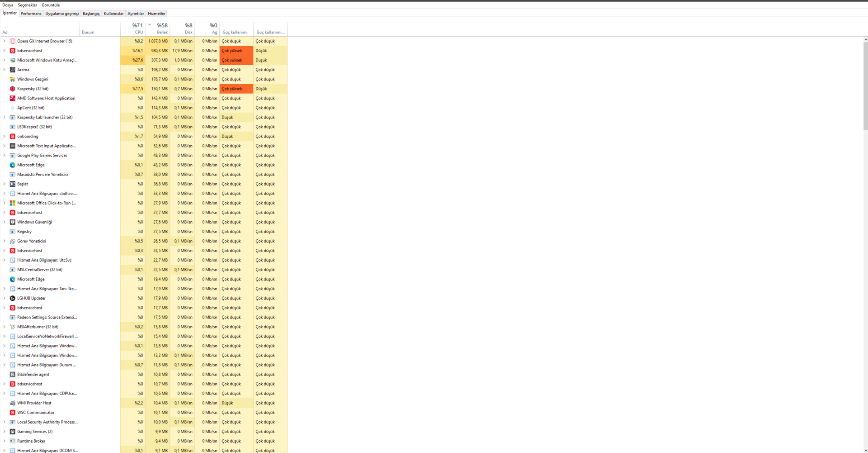
Task: Switch to the Hizmetler tab
Action: pos(157,14)
